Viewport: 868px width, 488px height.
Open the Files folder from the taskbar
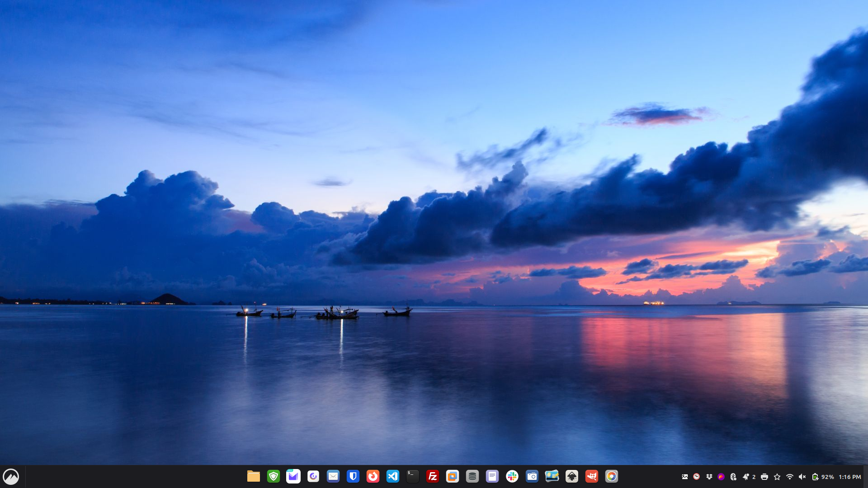pyautogui.click(x=253, y=476)
